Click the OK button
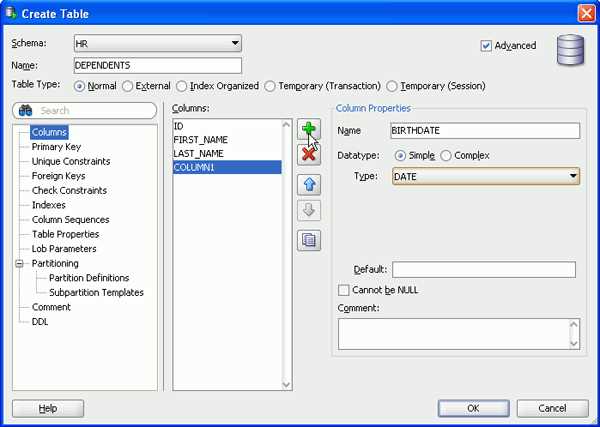 pyautogui.click(x=473, y=408)
